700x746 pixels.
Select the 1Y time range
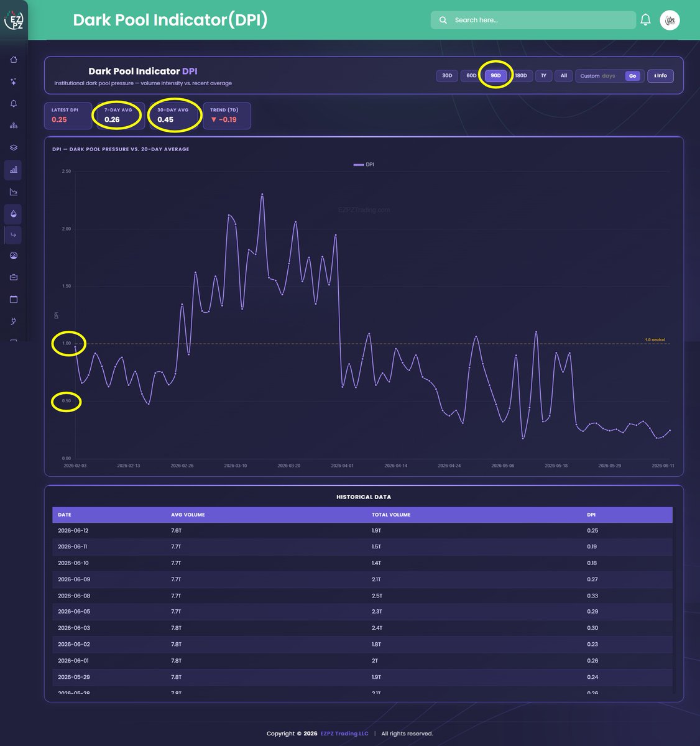pos(543,76)
